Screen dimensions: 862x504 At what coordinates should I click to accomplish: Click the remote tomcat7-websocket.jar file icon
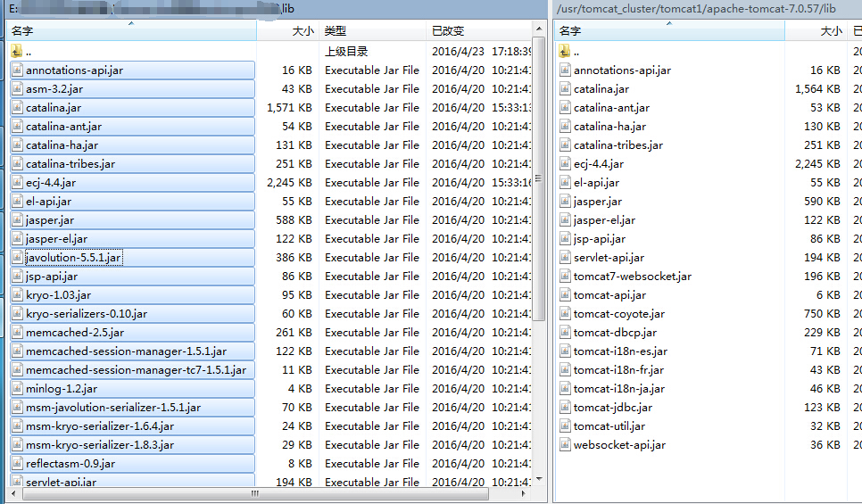(565, 276)
